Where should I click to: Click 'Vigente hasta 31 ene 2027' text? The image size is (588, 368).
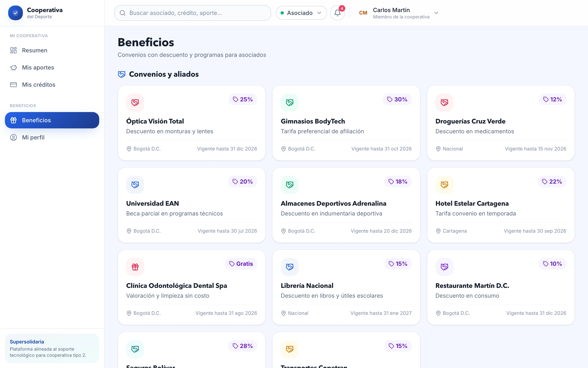381,313
